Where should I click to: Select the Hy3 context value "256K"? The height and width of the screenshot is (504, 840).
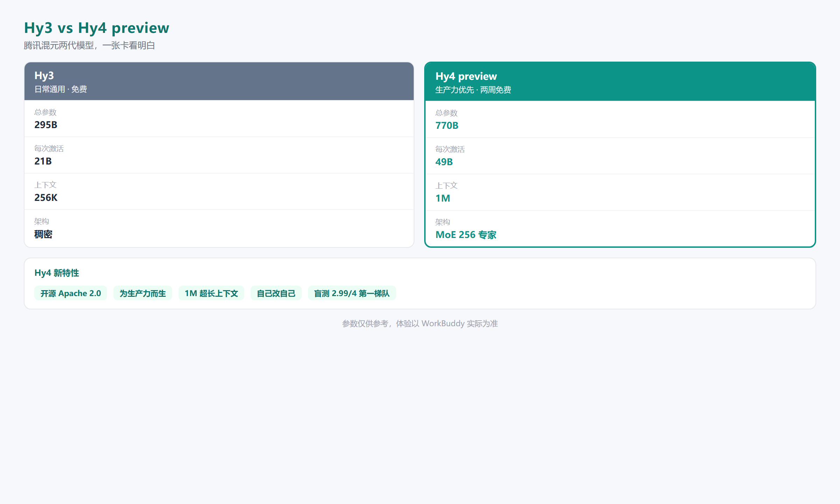46,198
